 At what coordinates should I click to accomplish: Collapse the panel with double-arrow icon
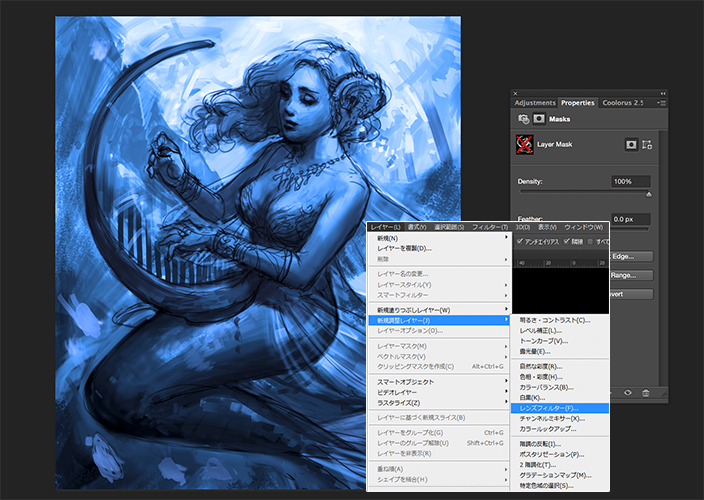click(x=663, y=93)
